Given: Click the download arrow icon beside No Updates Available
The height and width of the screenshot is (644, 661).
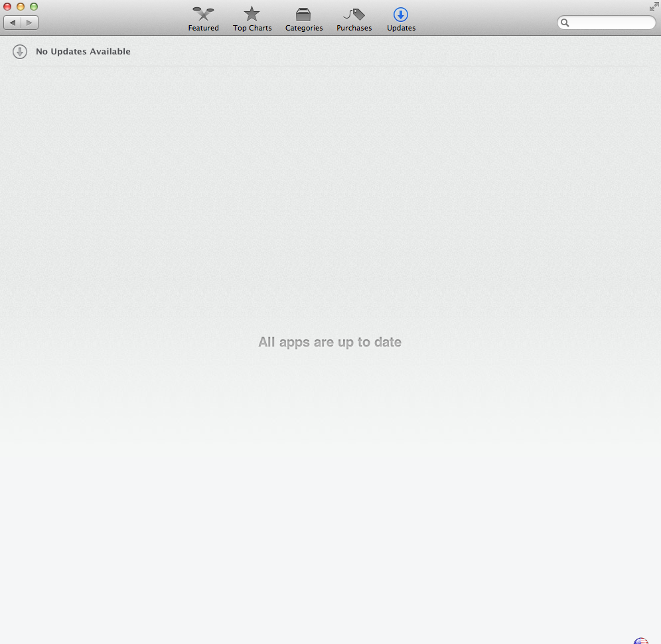Looking at the screenshot, I should click(x=20, y=51).
